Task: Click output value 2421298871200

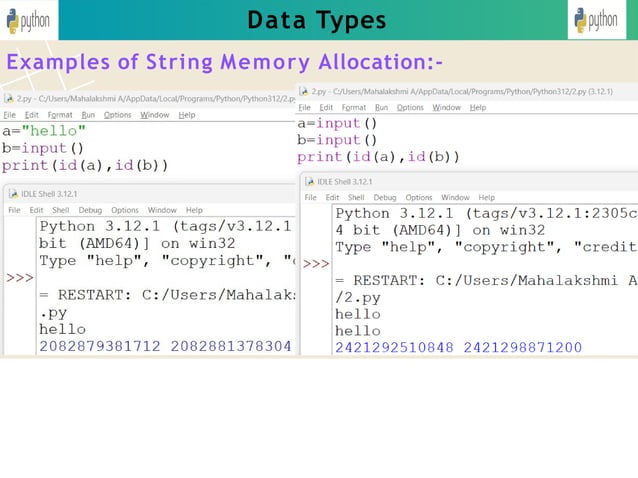Action: click(523, 347)
